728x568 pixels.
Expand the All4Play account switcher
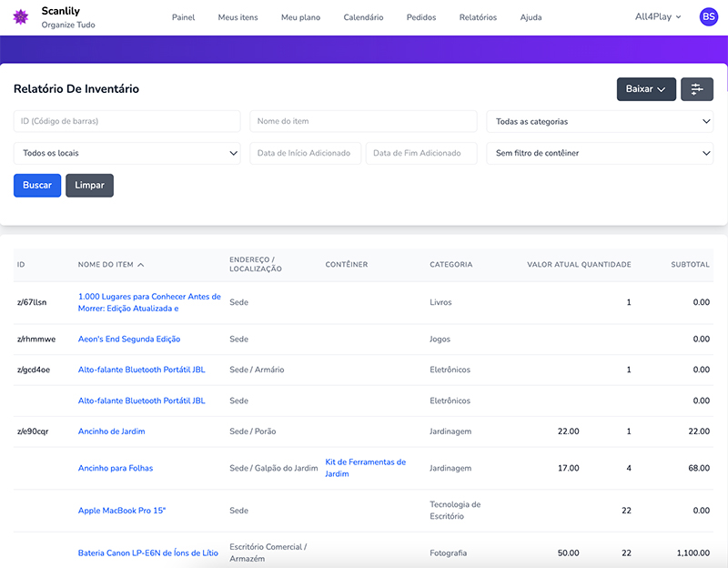[658, 17]
